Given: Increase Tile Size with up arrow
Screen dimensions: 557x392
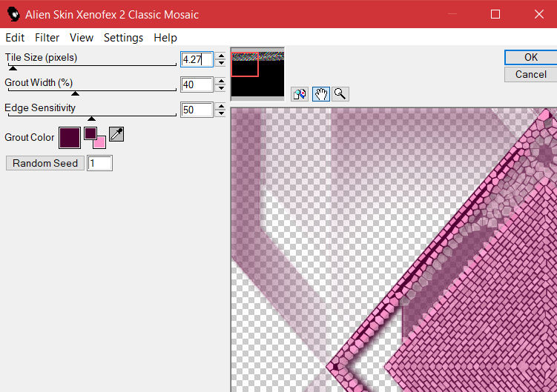Looking at the screenshot, I should 220,56.
